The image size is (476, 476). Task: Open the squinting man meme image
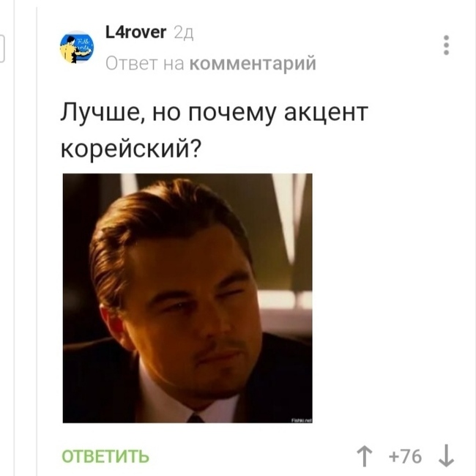[187, 298]
